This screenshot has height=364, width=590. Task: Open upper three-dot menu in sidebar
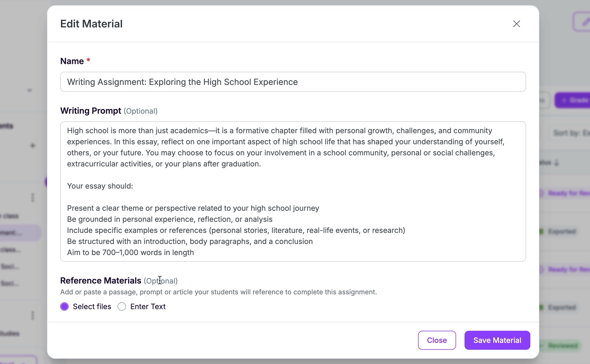point(32,198)
